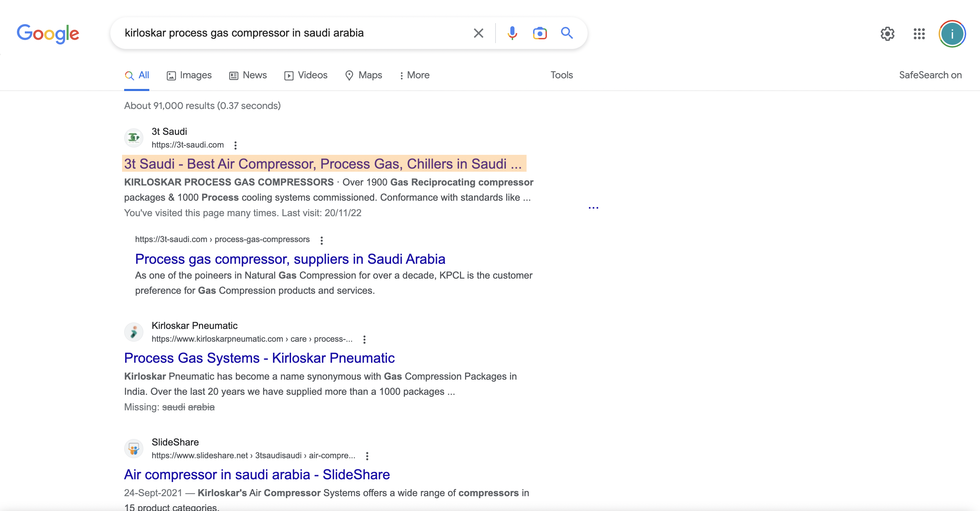Open Kirloskar Pneumatic result options menu
The height and width of the screenshot is (511, 980).
point(364,339)
